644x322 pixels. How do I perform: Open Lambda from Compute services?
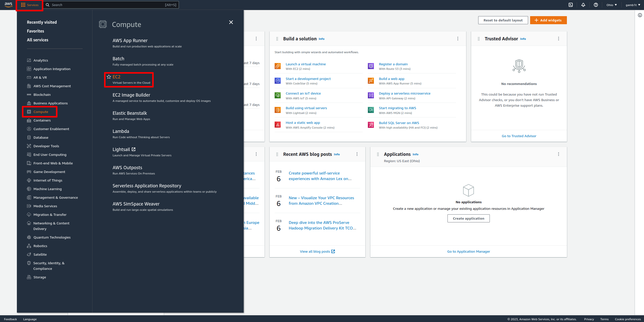click(121, 131)
